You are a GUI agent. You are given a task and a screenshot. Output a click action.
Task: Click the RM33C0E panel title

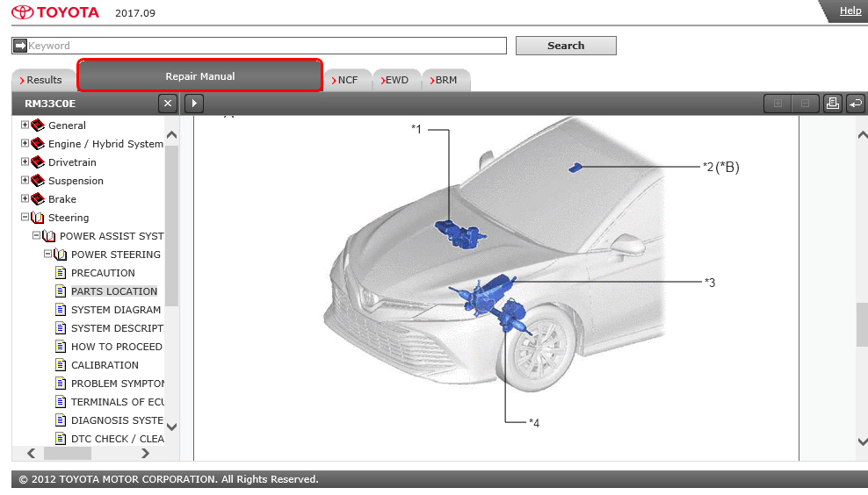[50, 104]
